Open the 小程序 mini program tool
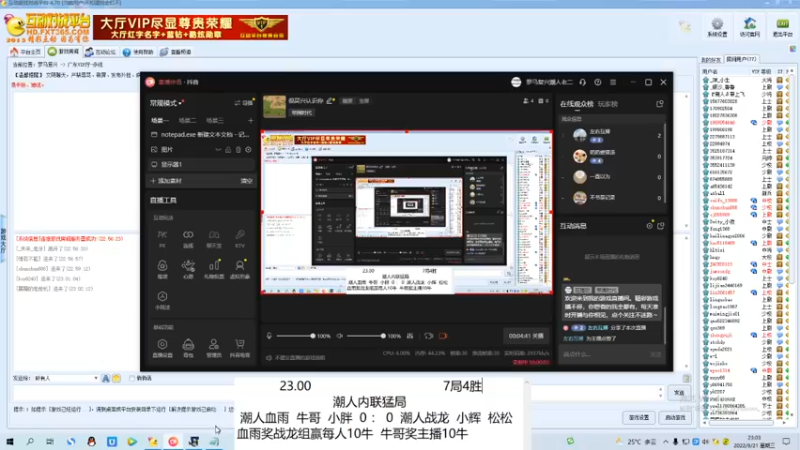 coord(162,300)
